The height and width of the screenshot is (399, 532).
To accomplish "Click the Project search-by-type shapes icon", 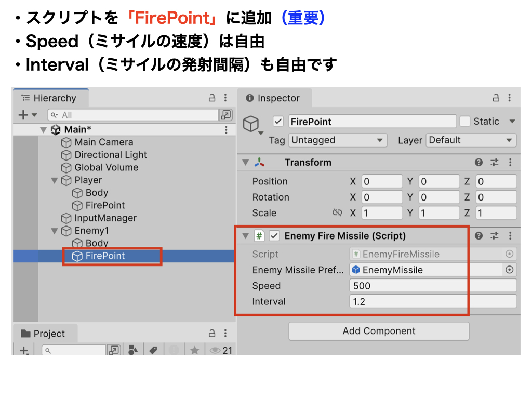I will click(133, 350).
